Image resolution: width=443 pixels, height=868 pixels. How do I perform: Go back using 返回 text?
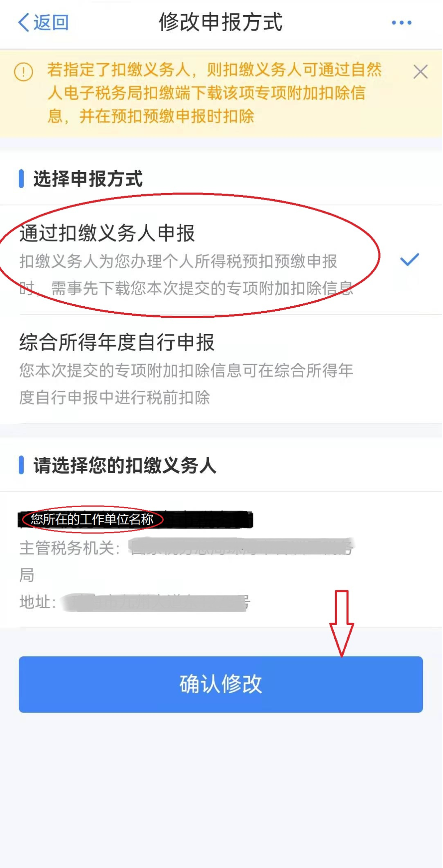51,23
